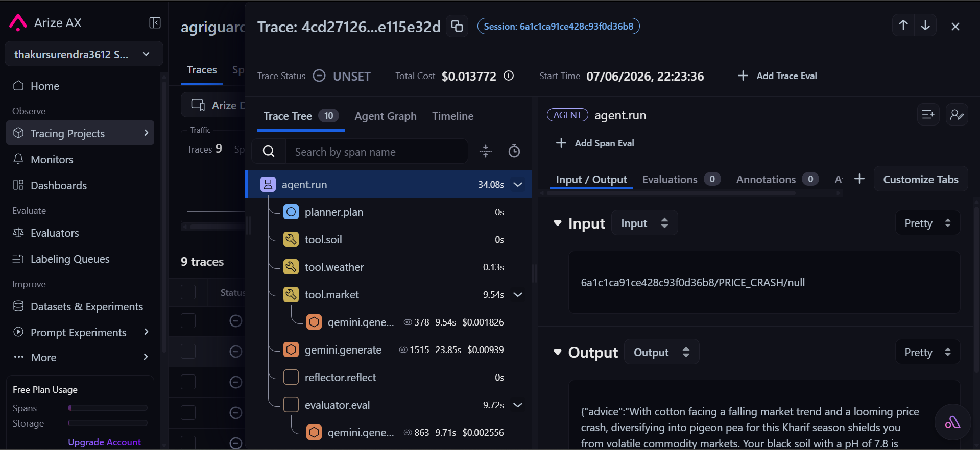Image resolution: width=980 pixels, height=450 pixels.
Task: Click the search magnifier icon
Action: 269,152
